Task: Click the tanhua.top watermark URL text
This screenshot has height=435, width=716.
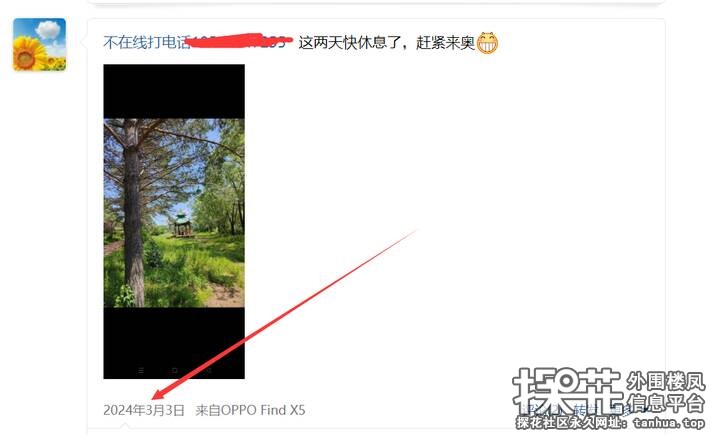Action: coord(669,423)
